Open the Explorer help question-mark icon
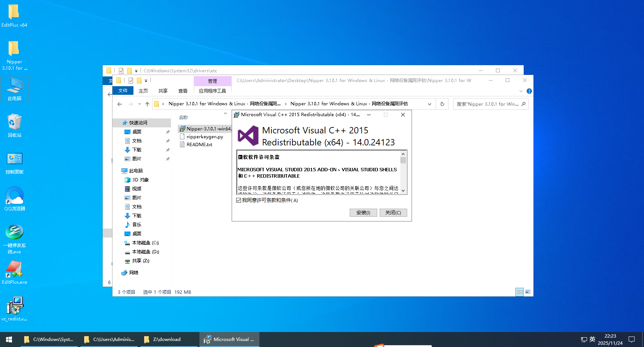The width and height of the screenshot is (644, 347). (529, 91)
